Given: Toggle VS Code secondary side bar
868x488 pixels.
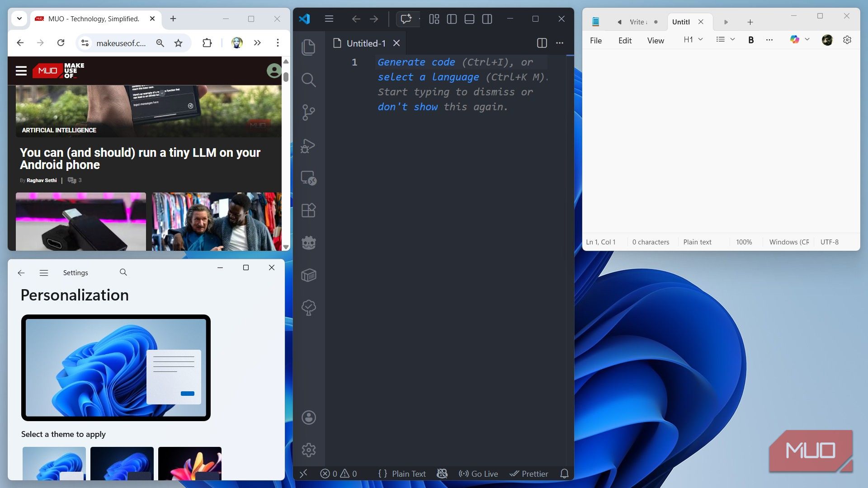Looking at the screenshot, I should (x=487, y=19).
